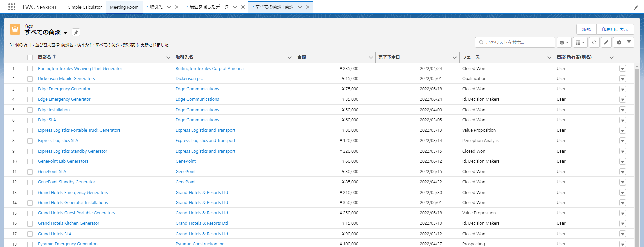The height and width of the screenshot is (247, 644).
Task: Check the Pyramid Emergency Generators row
Action: [30, 244]
